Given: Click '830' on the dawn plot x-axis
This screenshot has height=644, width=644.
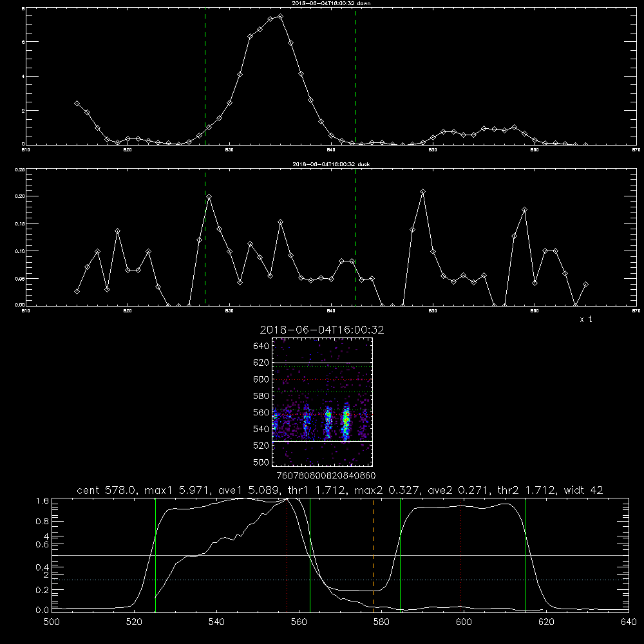Looking at the screenshot, I should pos(229,150).
